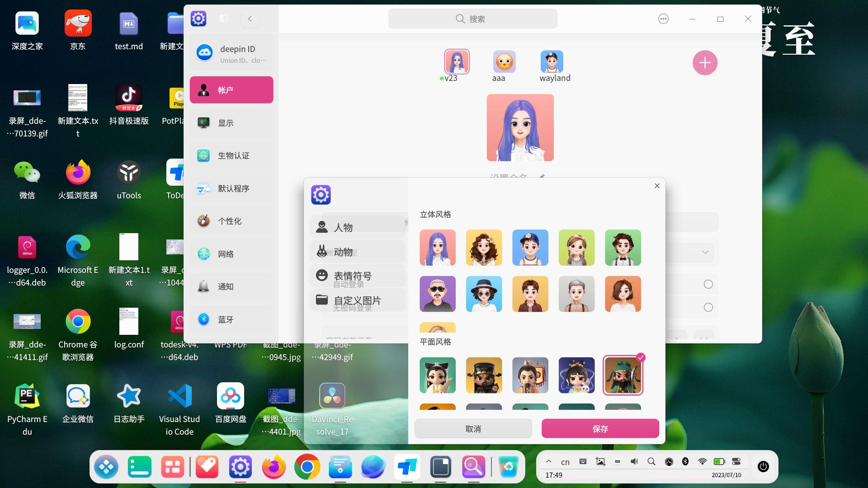868x488 pixels.
Task: Choose the bald man with sunglasses avatar
Action: [x=438, y=294]
